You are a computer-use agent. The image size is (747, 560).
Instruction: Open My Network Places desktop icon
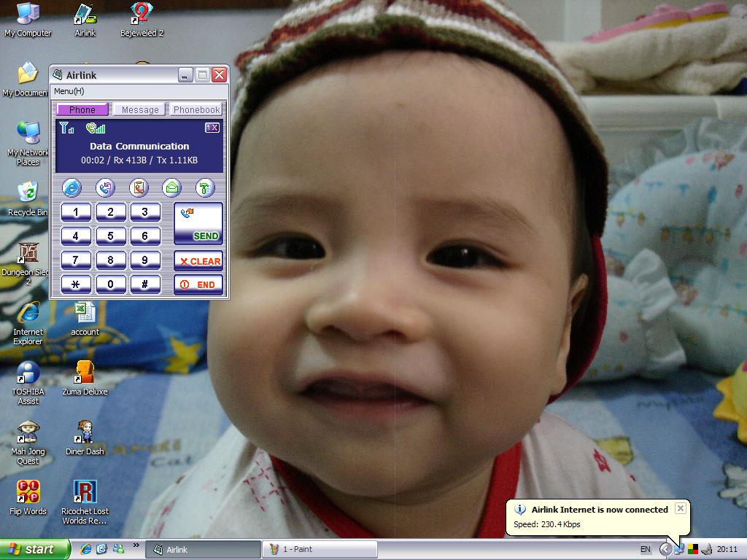28,143
